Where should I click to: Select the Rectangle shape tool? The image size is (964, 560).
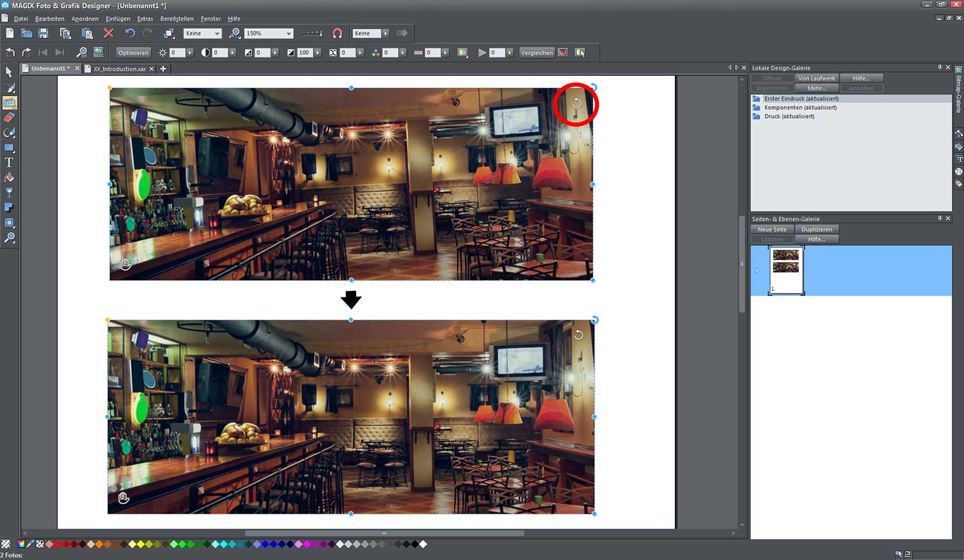click(9, 148)
